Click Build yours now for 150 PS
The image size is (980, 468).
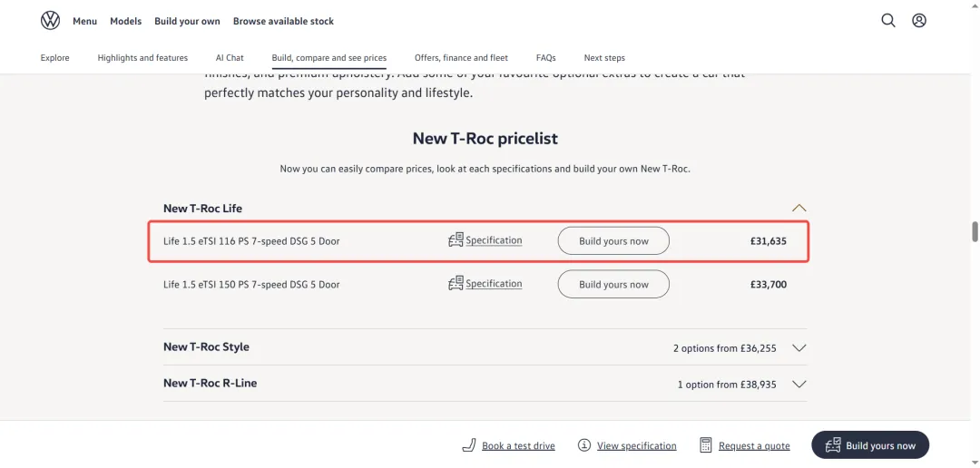click(613, 284)
